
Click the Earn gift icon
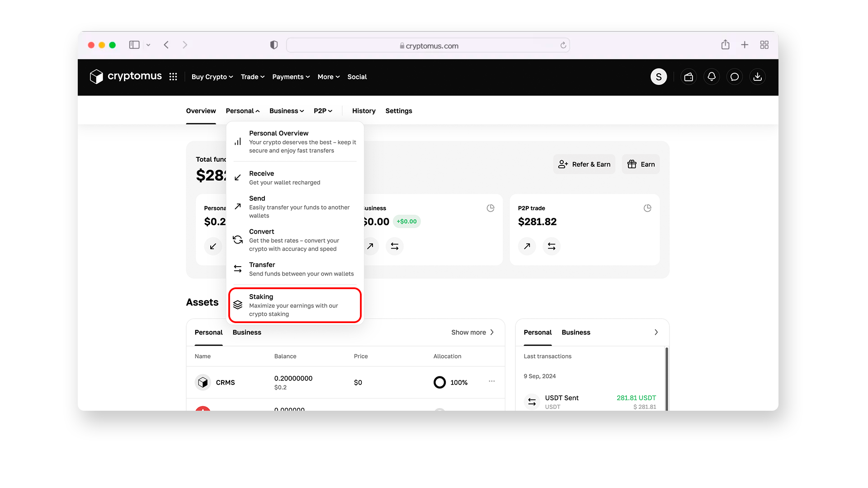633,164
